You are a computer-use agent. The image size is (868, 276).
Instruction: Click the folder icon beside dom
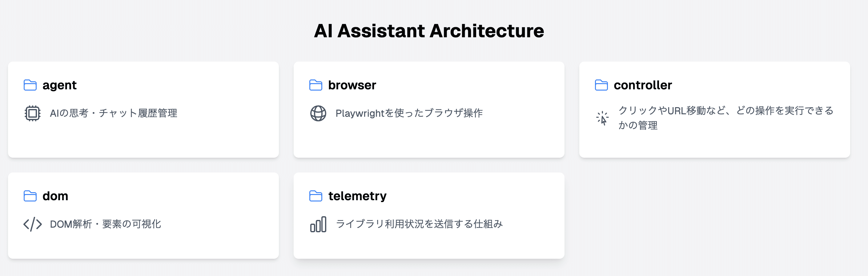tap(30, 196)
